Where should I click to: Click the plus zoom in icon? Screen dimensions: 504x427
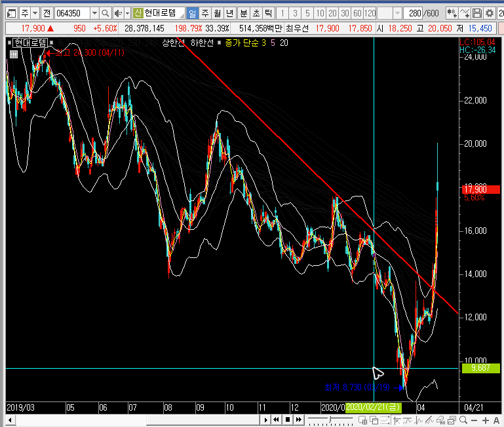point(486,420)
